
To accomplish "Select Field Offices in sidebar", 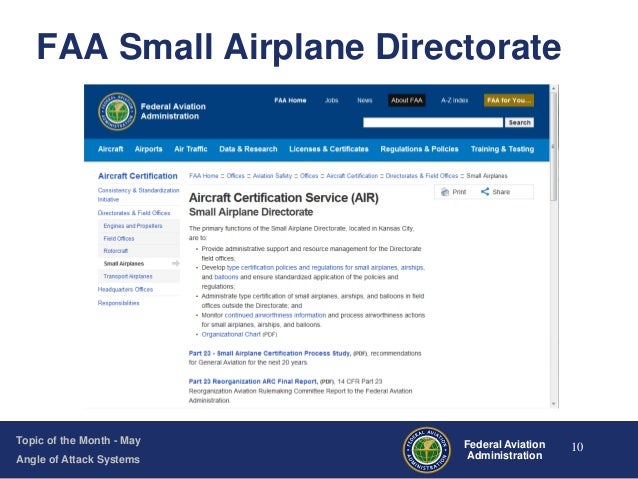I will [119, 238].
